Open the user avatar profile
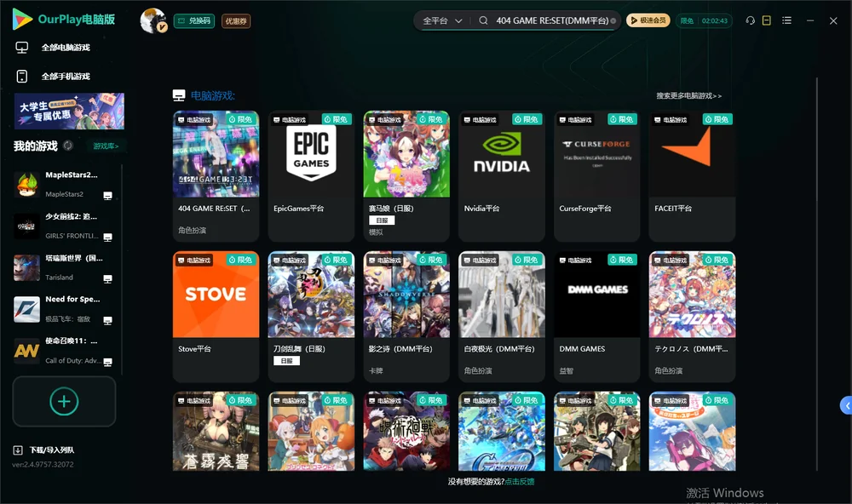The height and width of the screenshot is (504, 852). 153,20
